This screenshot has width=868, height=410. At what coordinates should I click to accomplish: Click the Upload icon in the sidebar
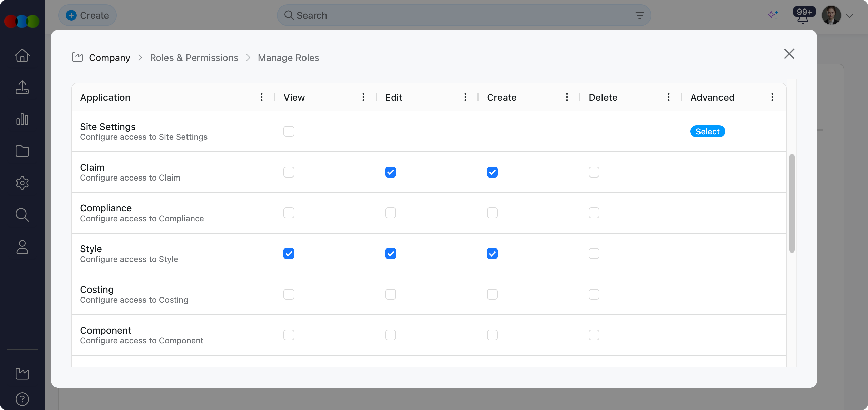click(22, 88)
